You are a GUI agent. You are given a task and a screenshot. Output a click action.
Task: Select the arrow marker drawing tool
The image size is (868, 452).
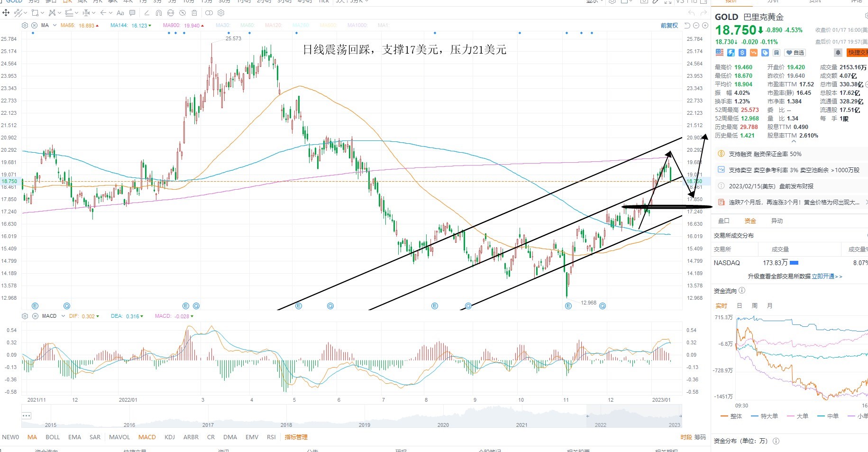[103, 13]
